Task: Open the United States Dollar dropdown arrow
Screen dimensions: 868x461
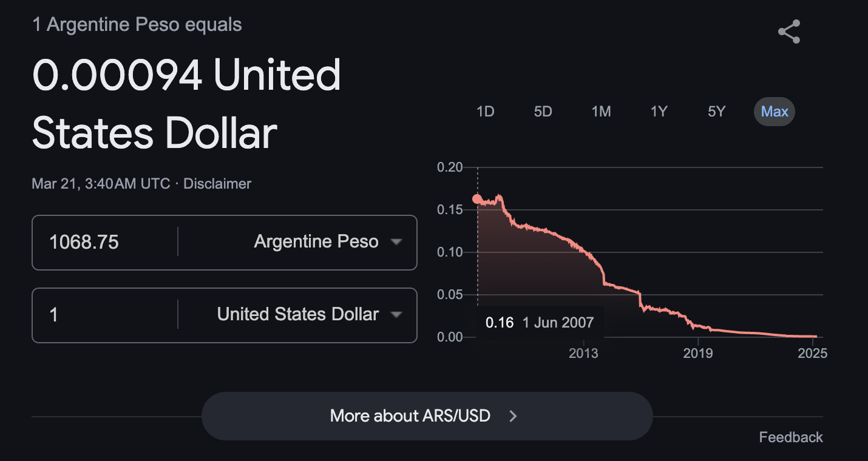Action: pyautogui.click(x=396, y=315)
